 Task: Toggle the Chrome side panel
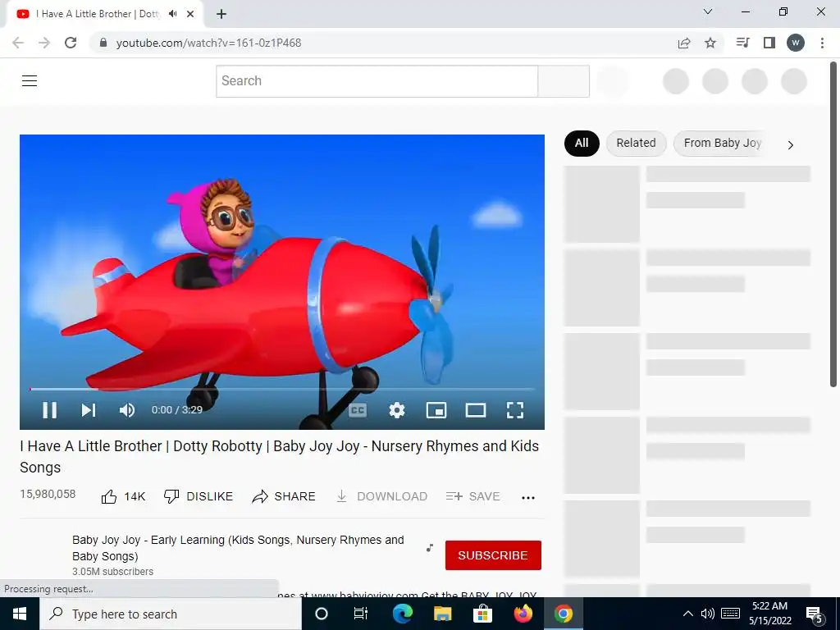(769, 43)
